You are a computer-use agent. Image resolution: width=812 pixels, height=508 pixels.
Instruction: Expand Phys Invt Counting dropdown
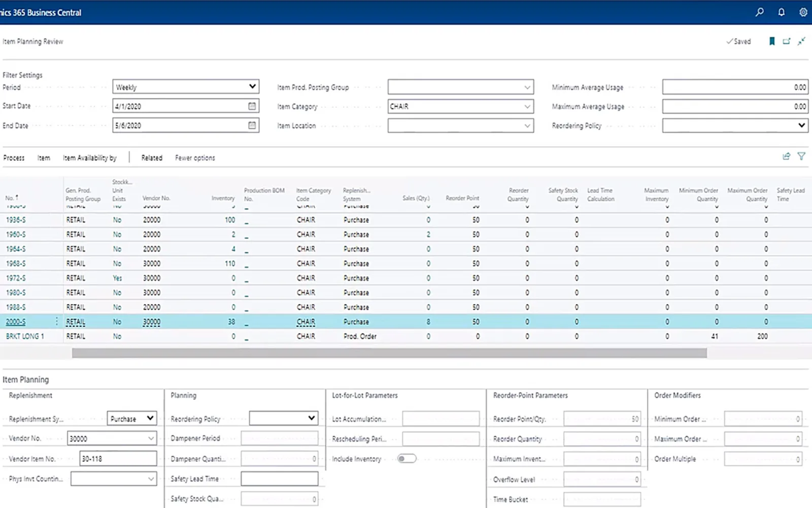point(151,479)
